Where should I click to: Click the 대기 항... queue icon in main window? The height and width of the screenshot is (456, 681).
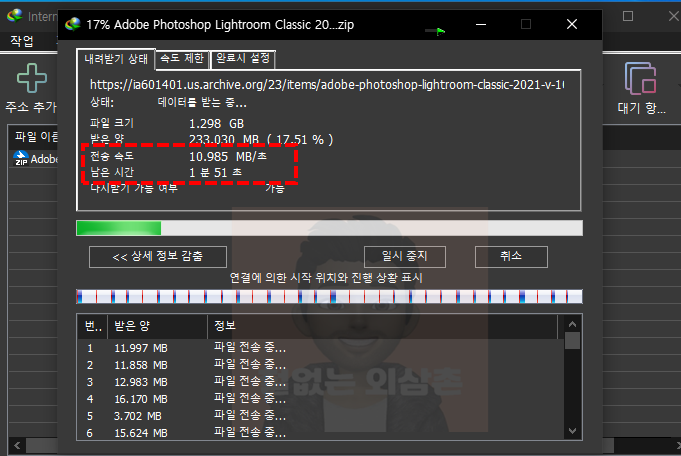pos(641,79)
